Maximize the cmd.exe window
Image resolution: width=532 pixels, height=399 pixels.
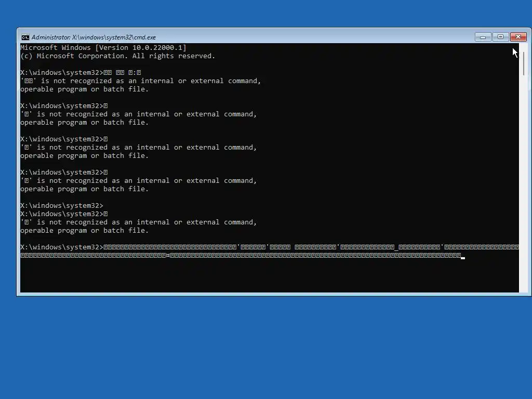500,37
